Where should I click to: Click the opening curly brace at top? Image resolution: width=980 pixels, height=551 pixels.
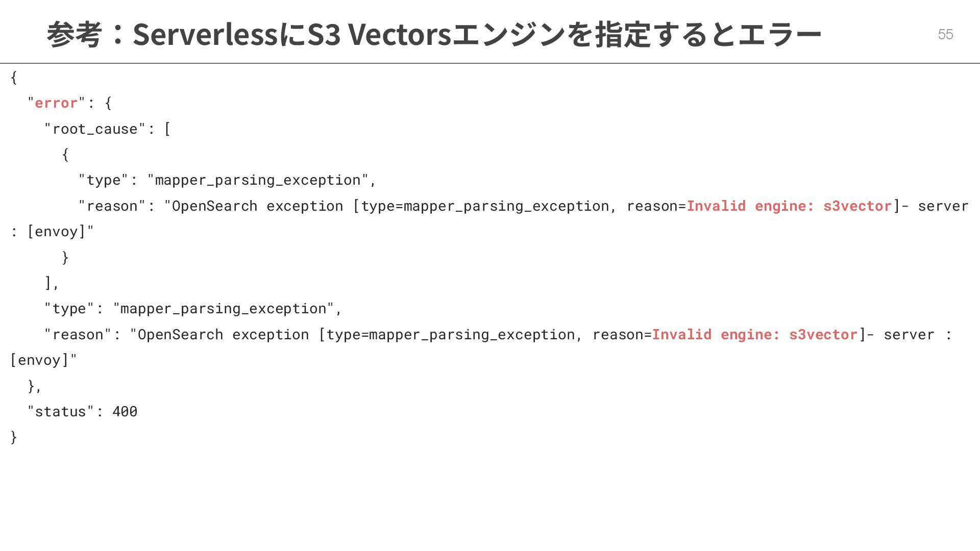[14, 78]
